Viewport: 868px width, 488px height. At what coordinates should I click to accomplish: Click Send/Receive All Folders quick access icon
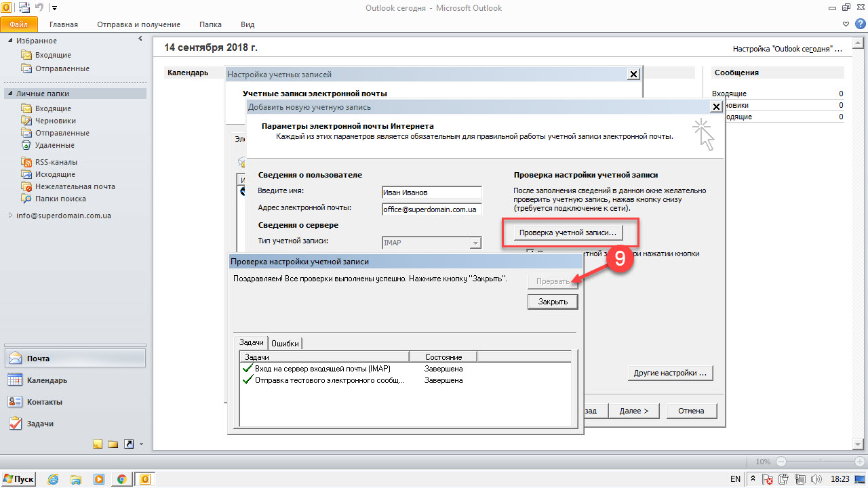point(24,7)
